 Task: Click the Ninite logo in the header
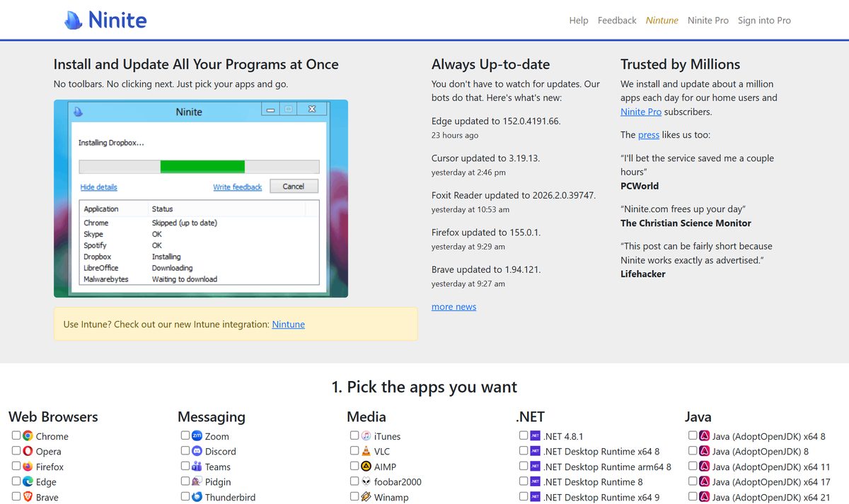click(105, 20)
